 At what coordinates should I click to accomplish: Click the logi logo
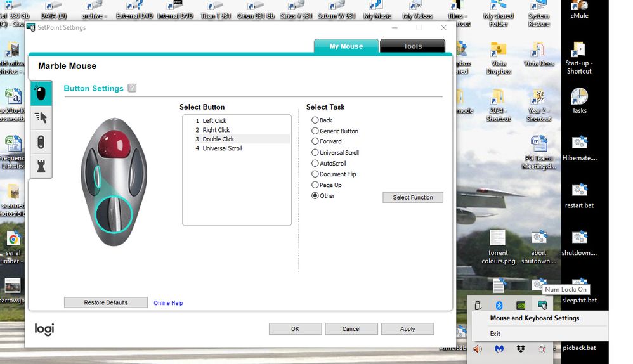click(44, 329)
